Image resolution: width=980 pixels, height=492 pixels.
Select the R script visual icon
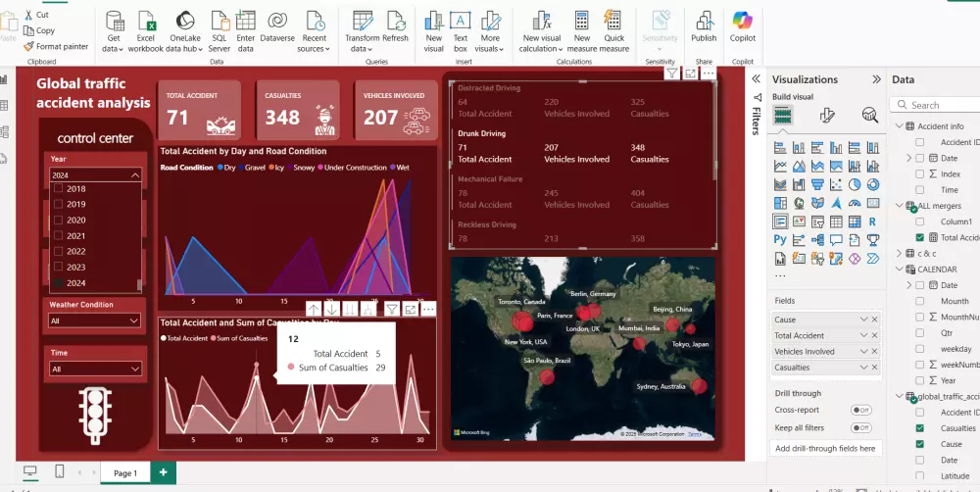[873, 221]
